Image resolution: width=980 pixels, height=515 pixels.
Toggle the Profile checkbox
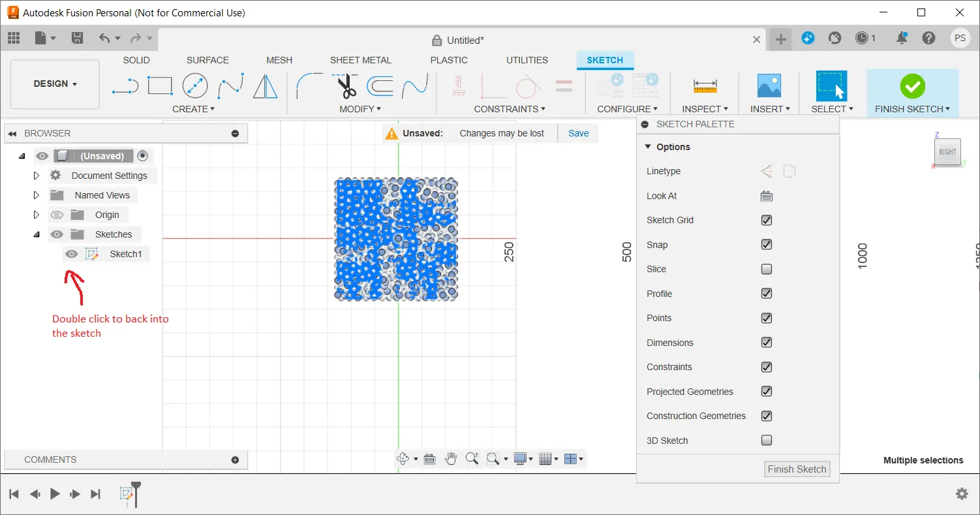767,294
